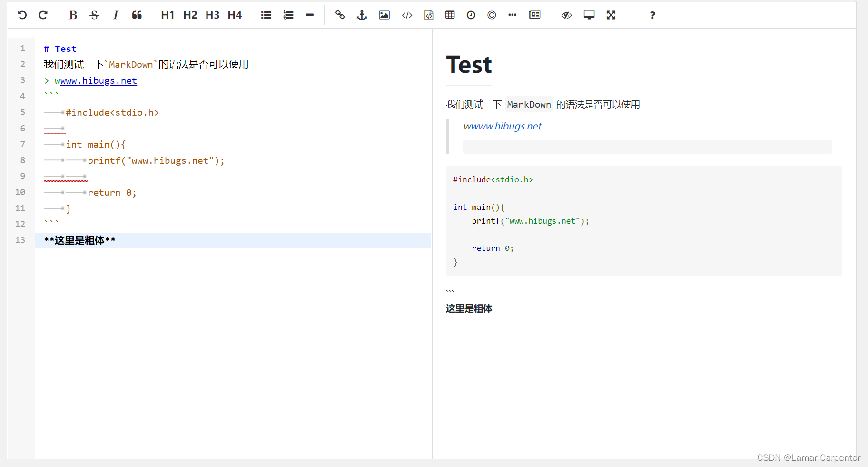Insert a hyperlink
This screenshot has width=868, height=467.
click(x=340, y=15)
